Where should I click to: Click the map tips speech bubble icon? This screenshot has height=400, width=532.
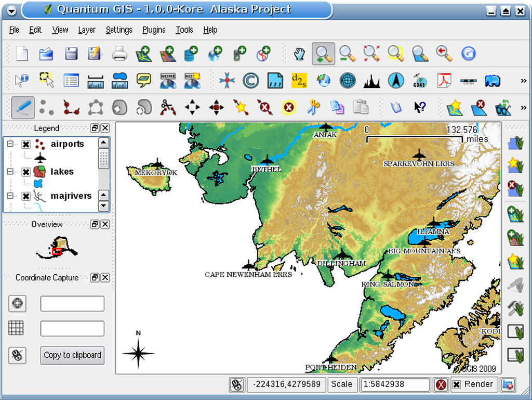coord(144,81)
